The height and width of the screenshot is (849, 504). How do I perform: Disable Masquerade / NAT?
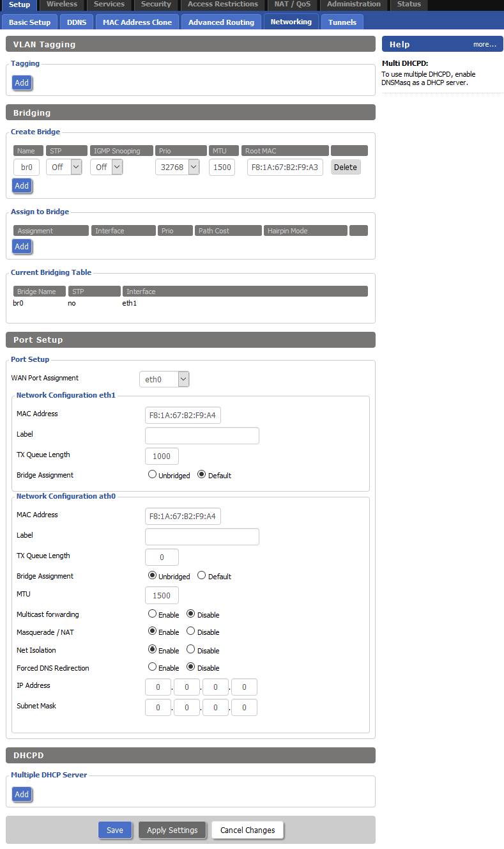[190, 631]
